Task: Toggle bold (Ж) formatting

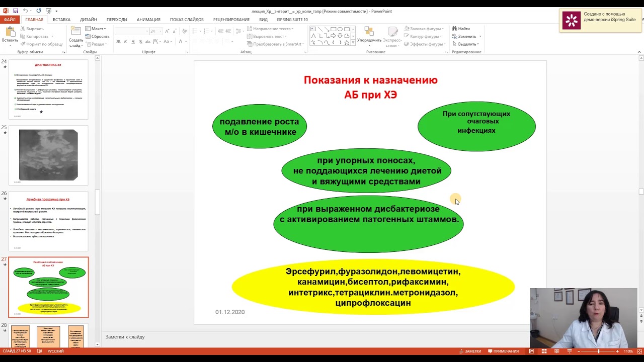Action: [x=118, y=41]
